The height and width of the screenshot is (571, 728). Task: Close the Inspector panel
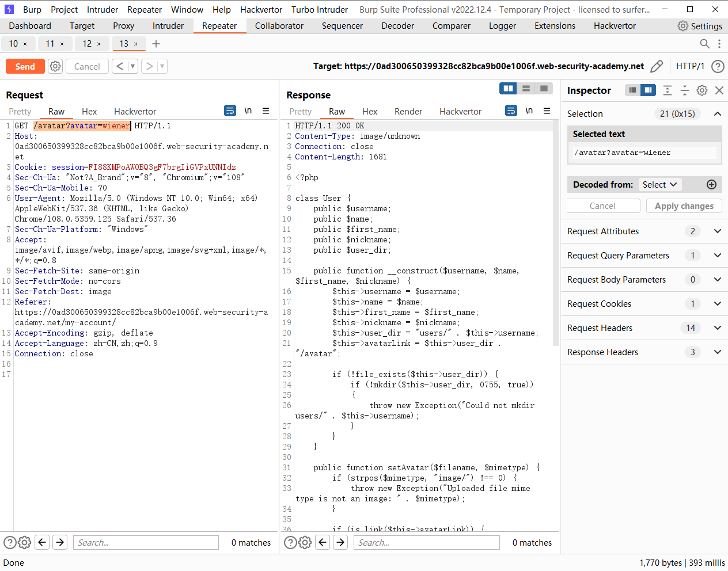tap(719, 90)
